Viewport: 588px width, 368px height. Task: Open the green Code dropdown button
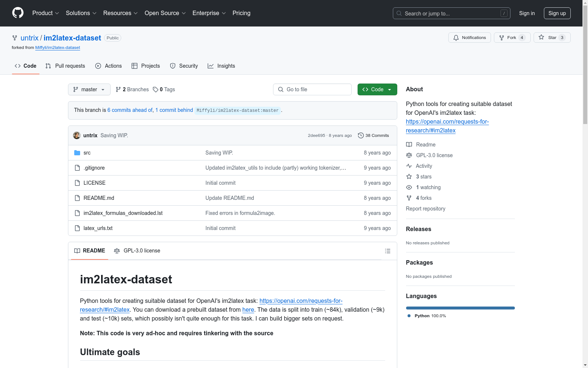coord(377,89)
